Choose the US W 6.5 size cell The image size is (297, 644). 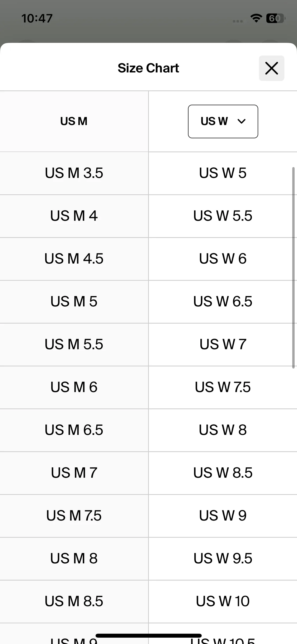click(x=223, y=302)
